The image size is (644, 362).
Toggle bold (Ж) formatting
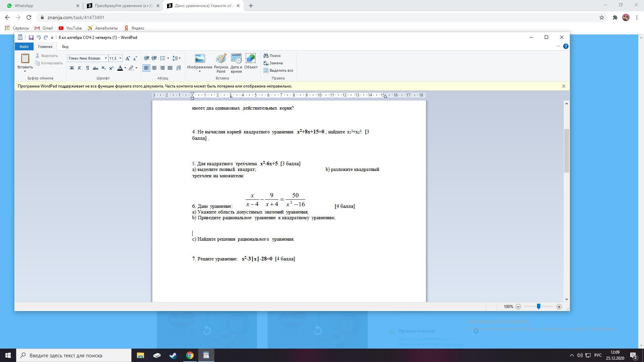click(x=71, y=68)
